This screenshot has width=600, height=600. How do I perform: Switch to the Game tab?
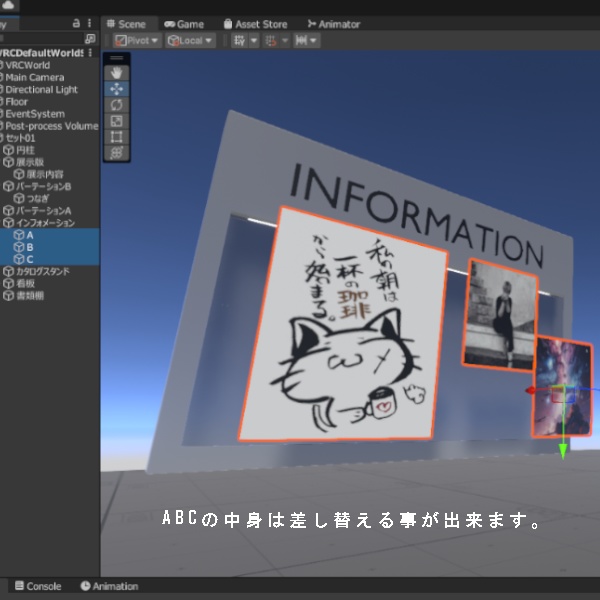click(184, 24)
